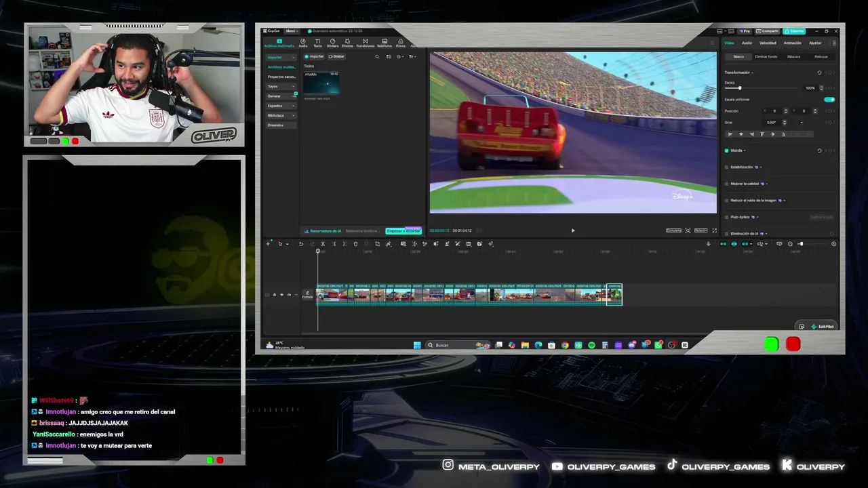Viewport: 868px width, 488px height.
Task: Expand the Generar sidebar section
Action: (x=281, y=96)
